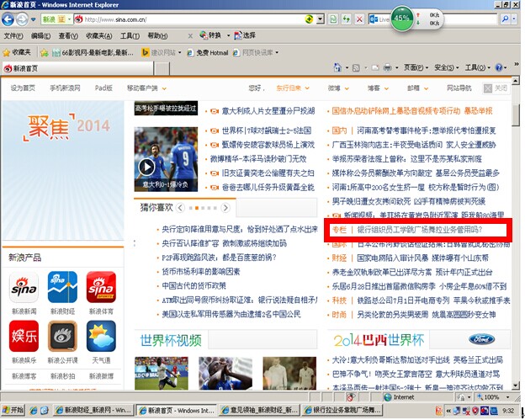Open the Windows 开始 Start button
Image resolution: width=525 pixels, height=420 pixels.
point(13,410)
